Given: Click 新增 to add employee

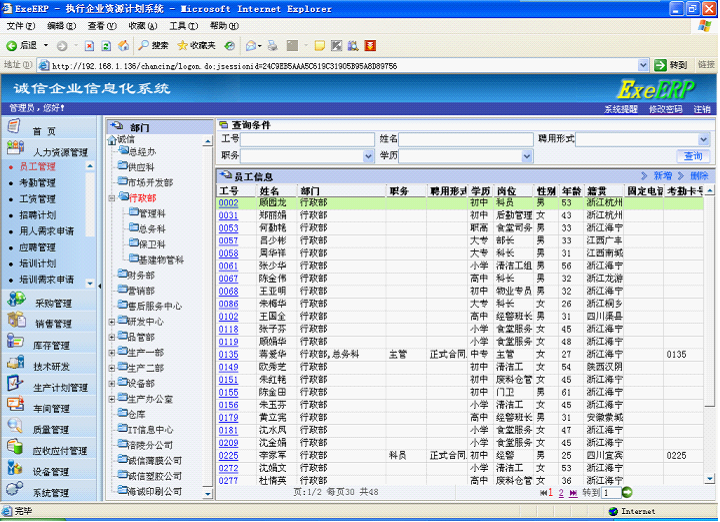Looking at the screenshot, I should [663, 176].
